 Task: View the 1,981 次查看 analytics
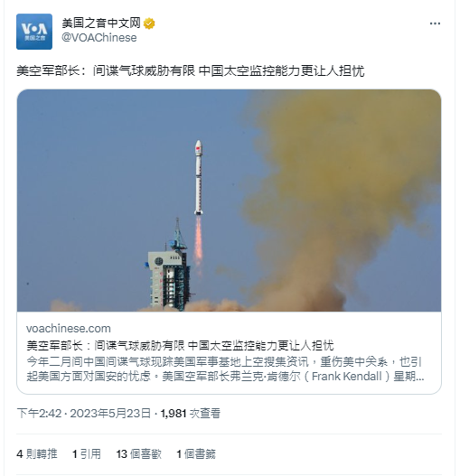190,414
